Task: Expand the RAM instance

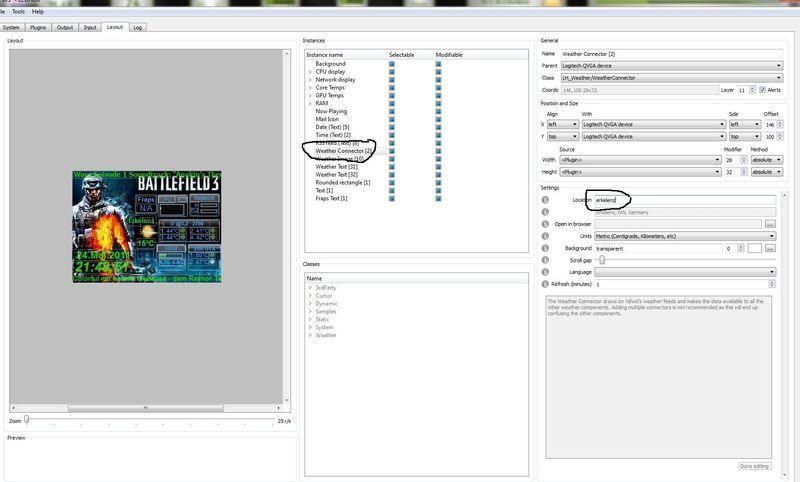Action: pos(310,104)
